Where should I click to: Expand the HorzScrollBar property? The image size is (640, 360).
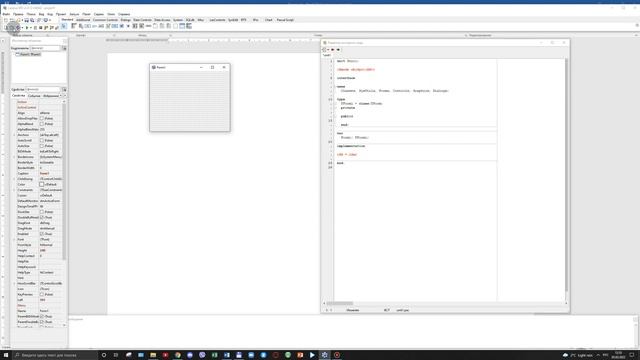(x=14, y=283)
